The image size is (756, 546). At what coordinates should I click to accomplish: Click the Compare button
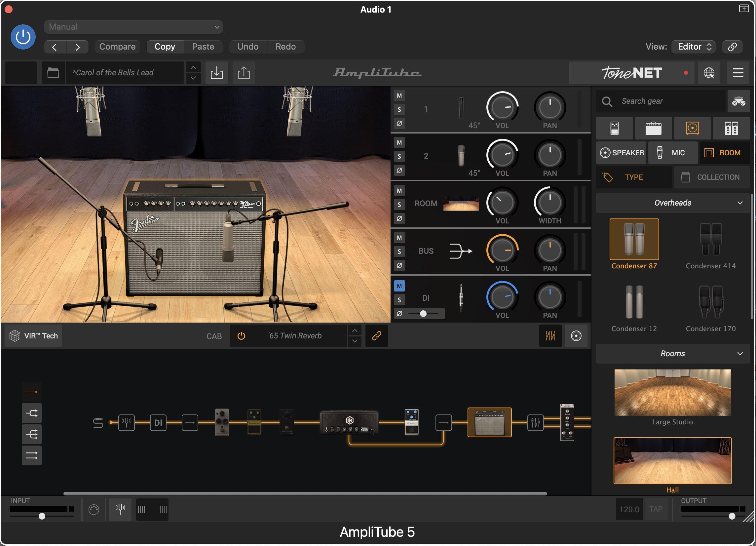click(117, 47)
